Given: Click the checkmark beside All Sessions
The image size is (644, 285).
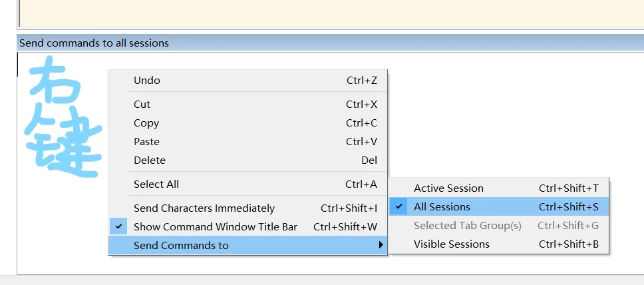Looking at the screenshot, I should point(399,207).
